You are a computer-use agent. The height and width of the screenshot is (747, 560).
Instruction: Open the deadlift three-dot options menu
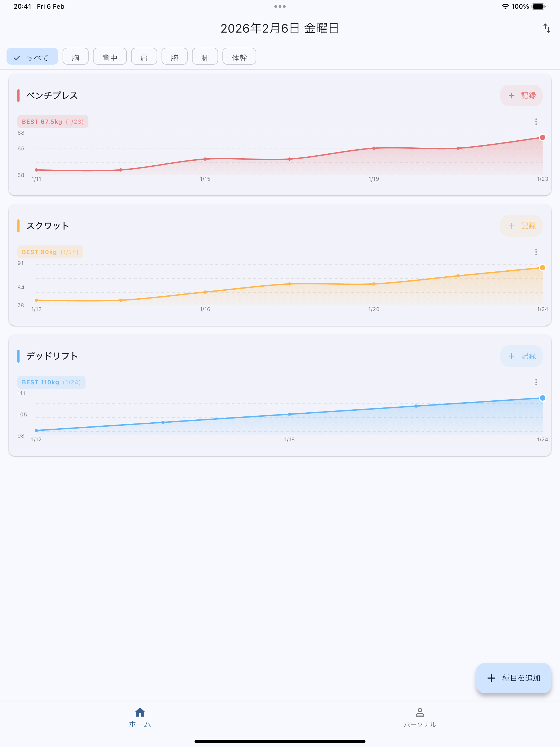[536, 382]
